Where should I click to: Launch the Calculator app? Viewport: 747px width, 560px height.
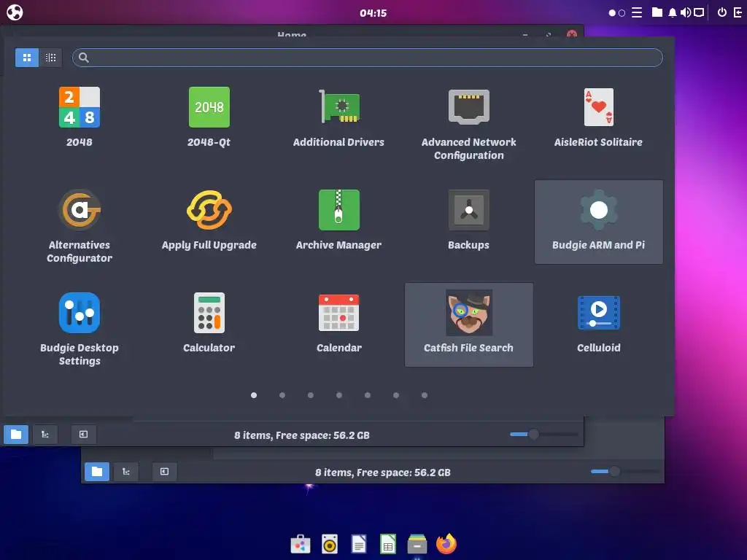point(209,323)
